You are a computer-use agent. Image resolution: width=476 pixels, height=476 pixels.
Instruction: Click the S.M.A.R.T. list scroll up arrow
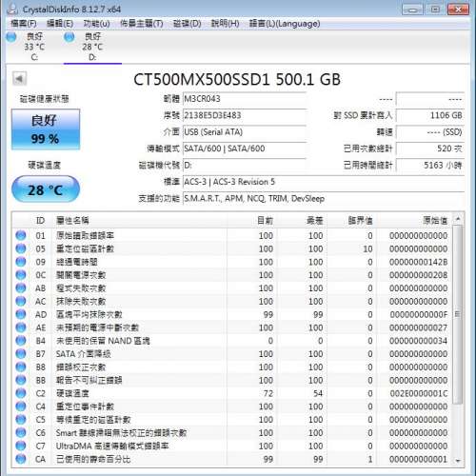click(458, 219)
